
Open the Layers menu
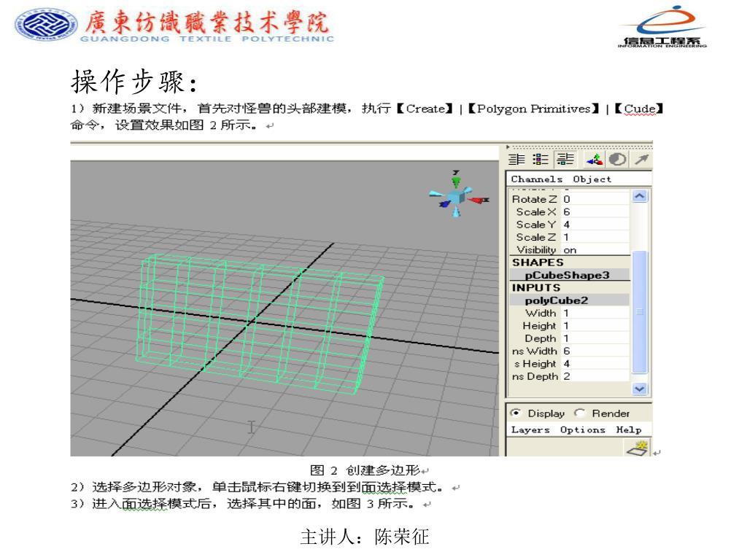pos(530,429)
